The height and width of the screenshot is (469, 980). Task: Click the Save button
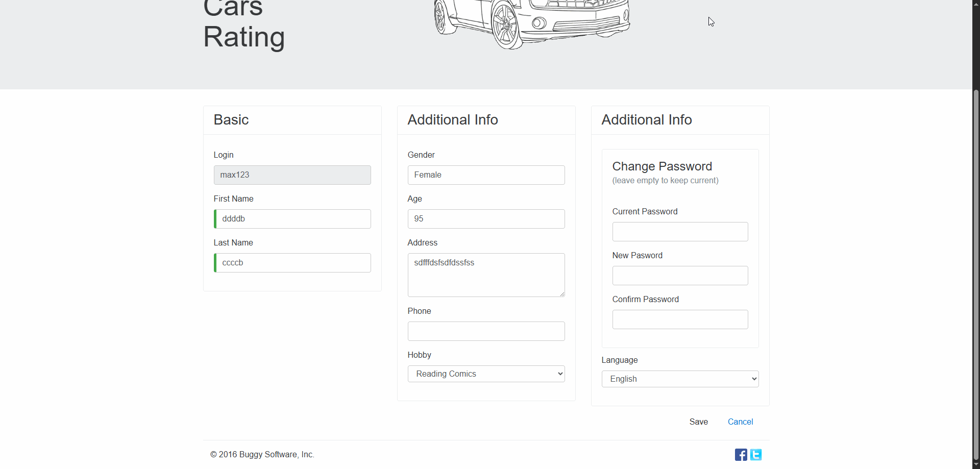click(698, 422)
